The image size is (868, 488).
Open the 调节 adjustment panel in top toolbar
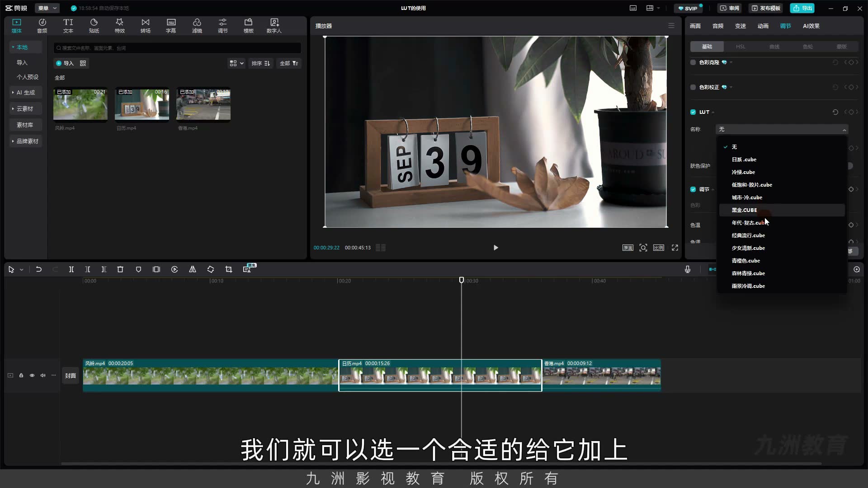tap(223, 26)
